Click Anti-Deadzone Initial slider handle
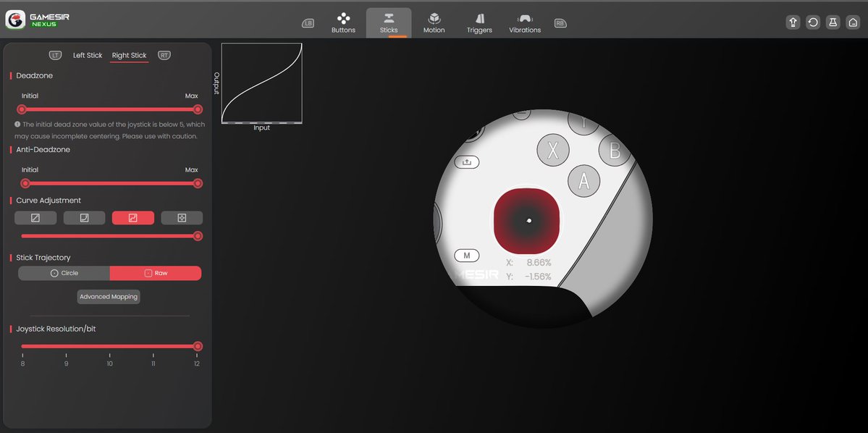 tap(25, 183)
